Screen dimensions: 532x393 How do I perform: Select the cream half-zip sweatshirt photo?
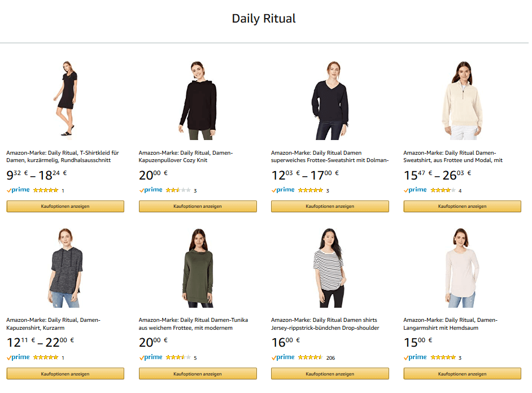462,100
